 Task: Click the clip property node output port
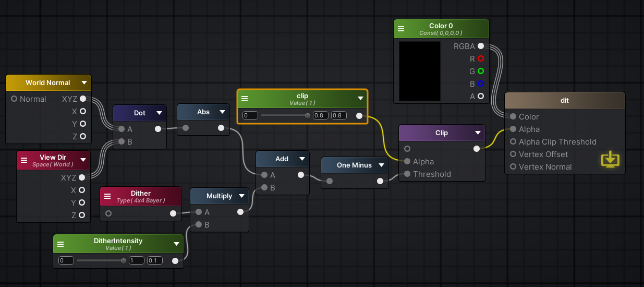359,115
